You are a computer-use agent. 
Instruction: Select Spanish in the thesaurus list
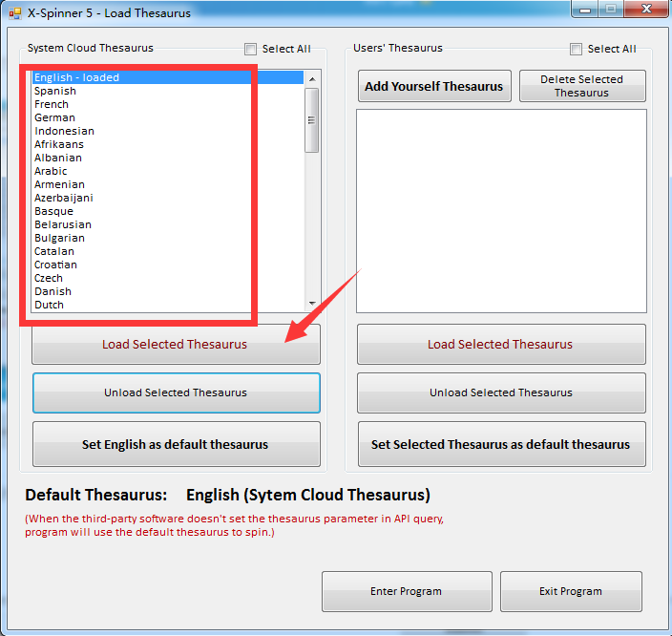(55, 91)
